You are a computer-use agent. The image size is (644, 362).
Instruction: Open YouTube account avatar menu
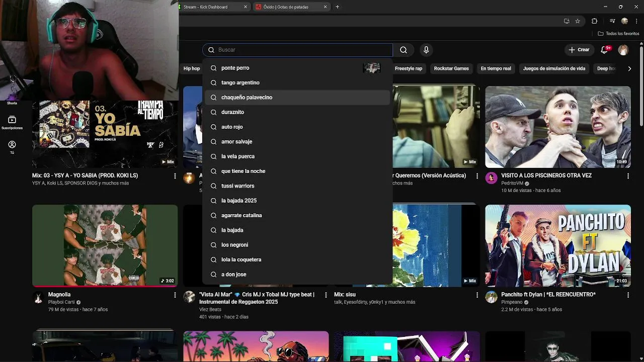[x=623, y=50]
